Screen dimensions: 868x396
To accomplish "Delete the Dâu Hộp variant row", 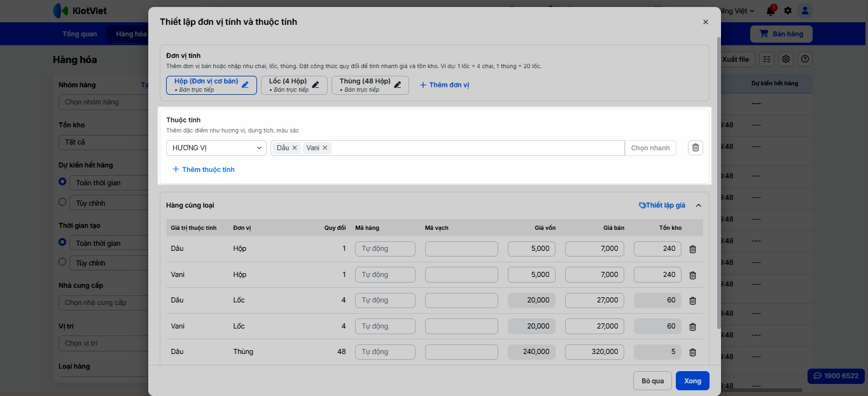I will (x=692, y=249).
